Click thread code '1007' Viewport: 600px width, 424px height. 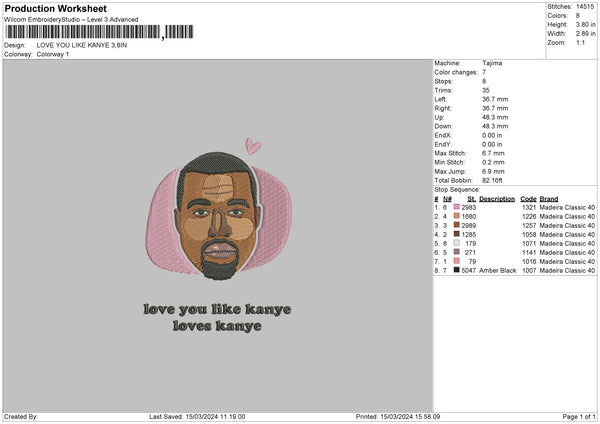click(x=529, y=270)
